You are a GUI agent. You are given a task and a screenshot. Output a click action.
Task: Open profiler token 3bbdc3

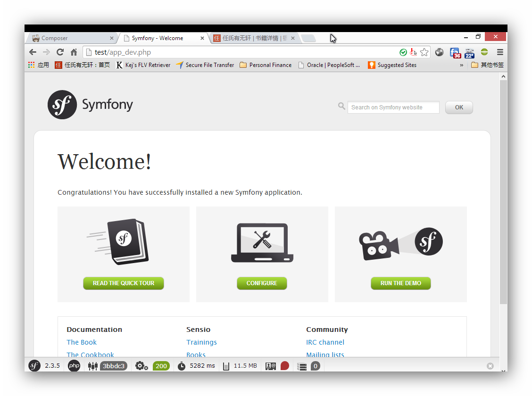(114, 366)
